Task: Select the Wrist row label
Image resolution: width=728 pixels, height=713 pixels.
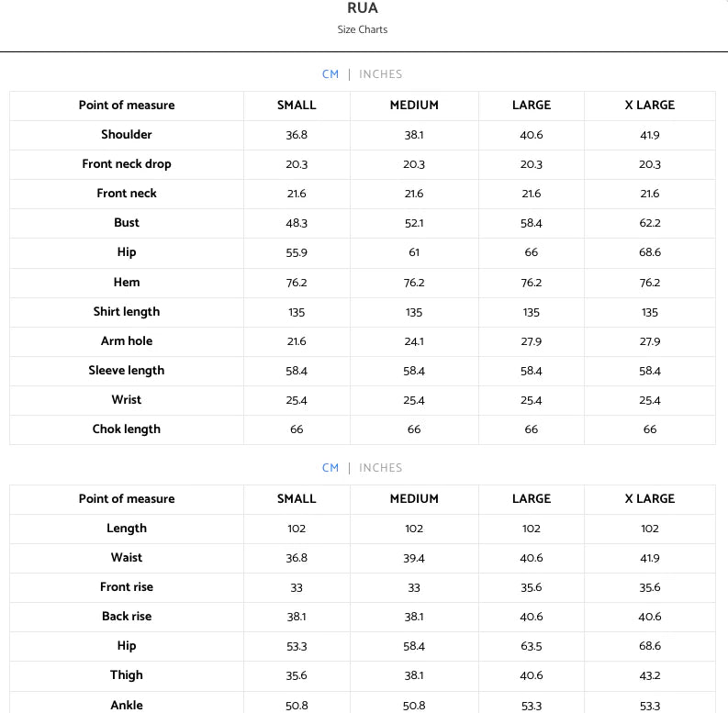Action: [x=127, y=400]
